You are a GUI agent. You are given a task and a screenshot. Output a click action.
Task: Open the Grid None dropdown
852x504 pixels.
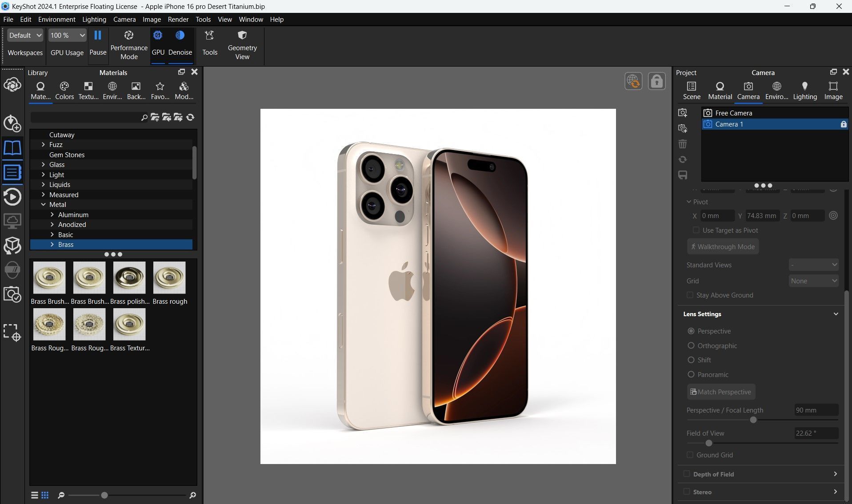(813, 281)
